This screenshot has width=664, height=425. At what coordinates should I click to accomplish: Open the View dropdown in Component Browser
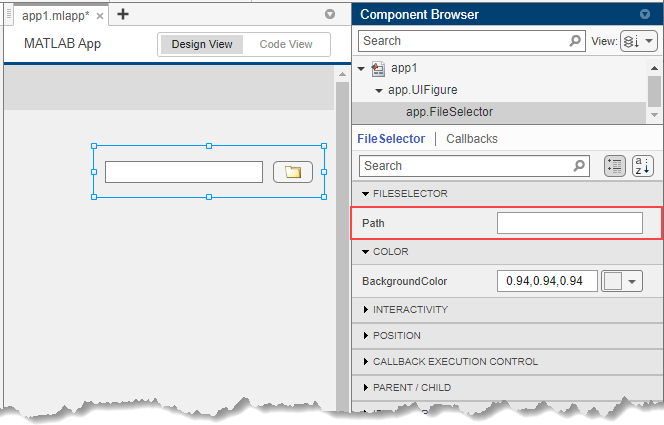click(638, 41)
